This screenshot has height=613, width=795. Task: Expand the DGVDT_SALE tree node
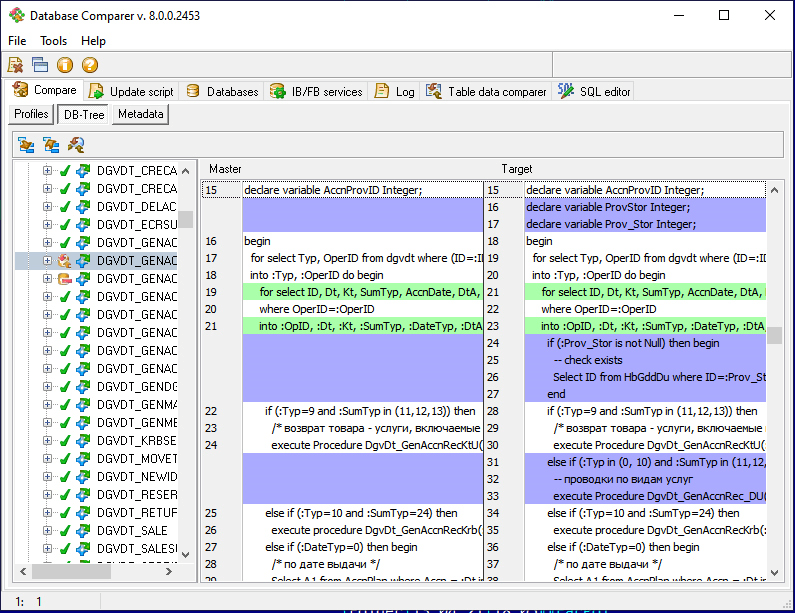point(47,530)
